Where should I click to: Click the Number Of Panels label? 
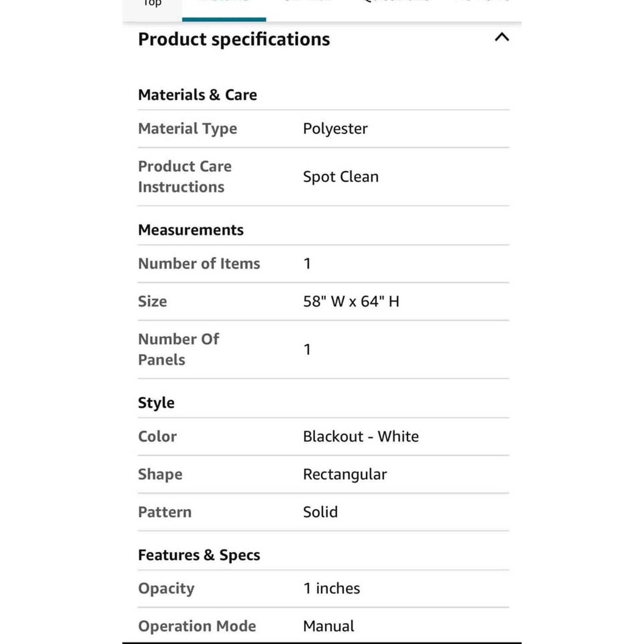click(x=178, y=349)
